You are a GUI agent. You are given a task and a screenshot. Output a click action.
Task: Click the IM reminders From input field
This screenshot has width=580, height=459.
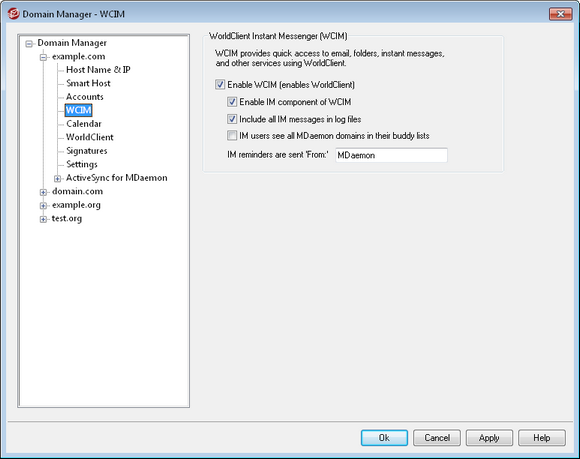391,155
